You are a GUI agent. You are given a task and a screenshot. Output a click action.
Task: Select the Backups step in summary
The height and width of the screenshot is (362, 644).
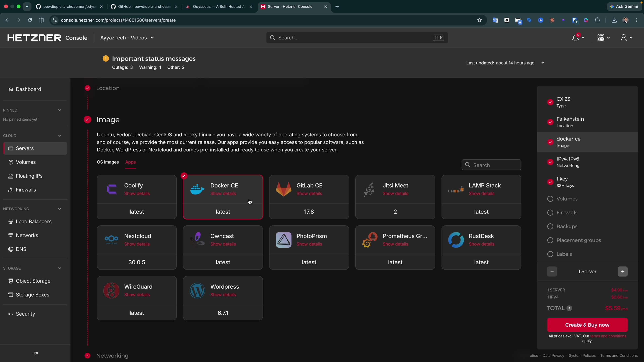click(x=587, y=226)
